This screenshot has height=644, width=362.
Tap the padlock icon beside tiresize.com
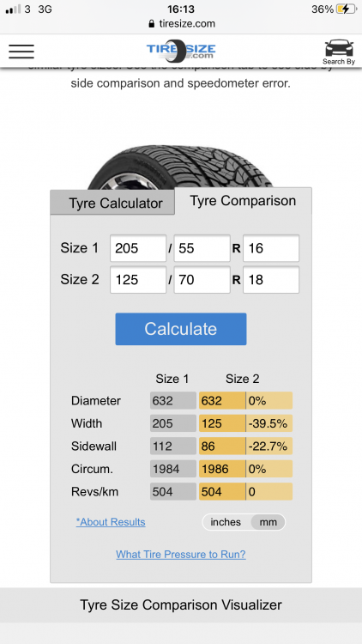pos(153,24)
